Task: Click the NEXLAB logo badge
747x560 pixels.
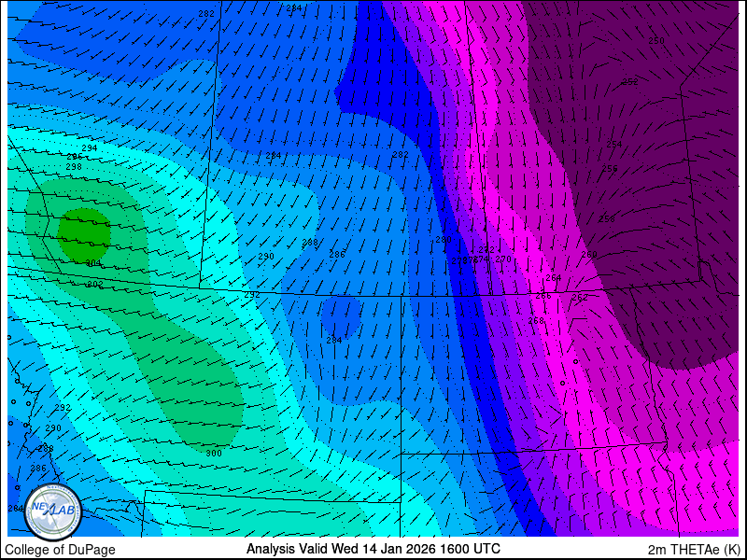Action: 53,512
